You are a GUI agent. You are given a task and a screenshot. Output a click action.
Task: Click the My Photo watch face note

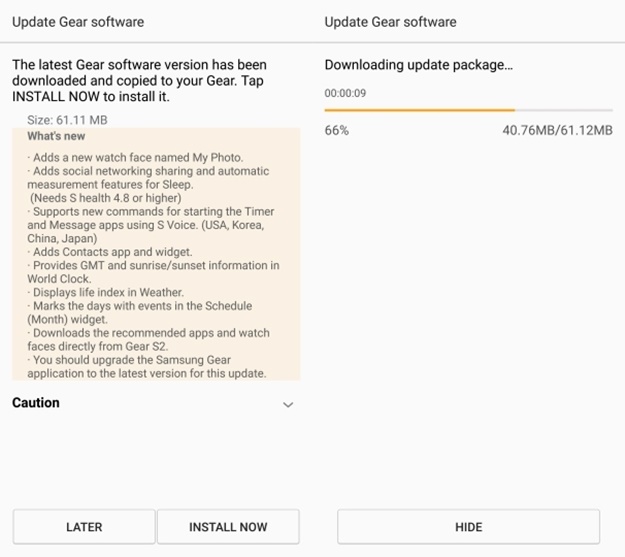(x=136, y=158)
